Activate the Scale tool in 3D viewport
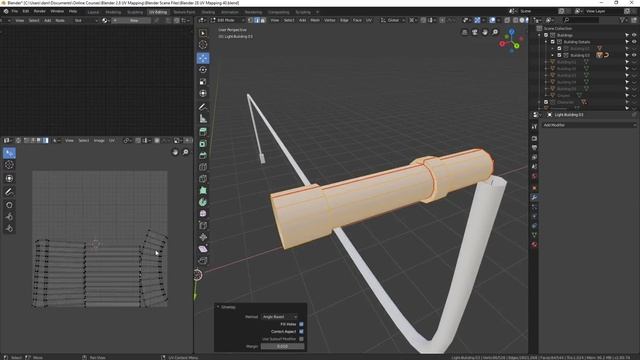Viewport: 640px width, 360px height. coord(203,82)
